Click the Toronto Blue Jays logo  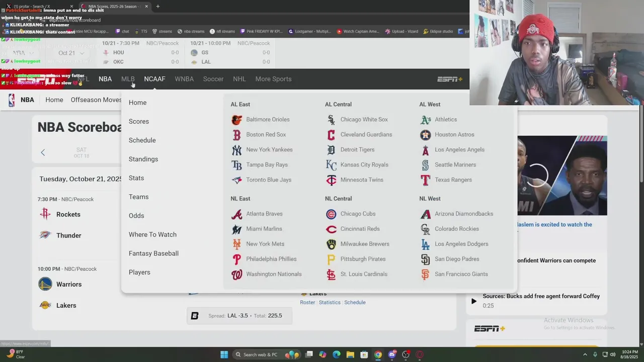[236, 180]
